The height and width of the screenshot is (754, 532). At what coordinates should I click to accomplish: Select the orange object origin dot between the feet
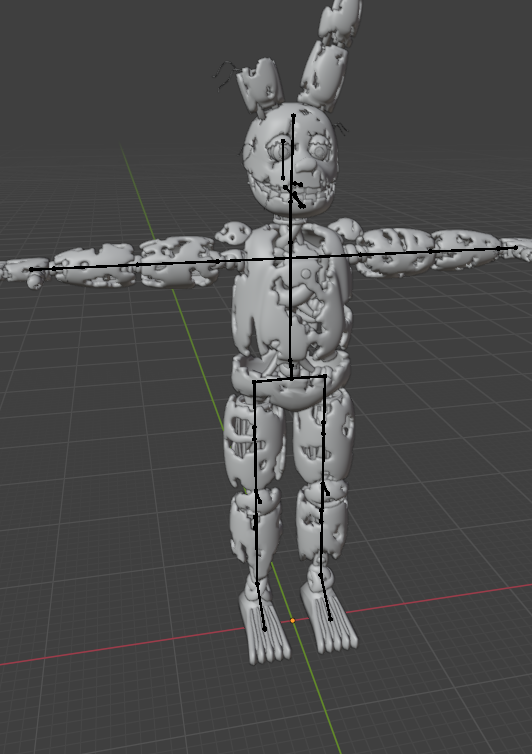point(292,621)
